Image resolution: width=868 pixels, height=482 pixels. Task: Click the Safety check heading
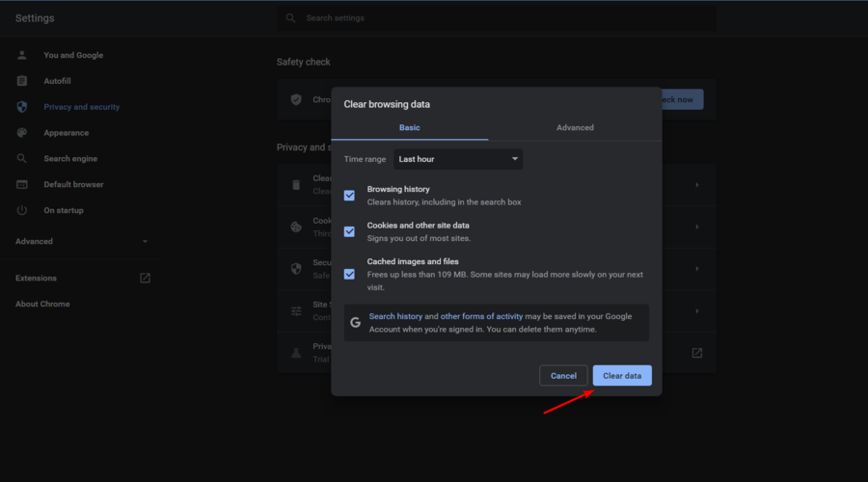(304, 62)
